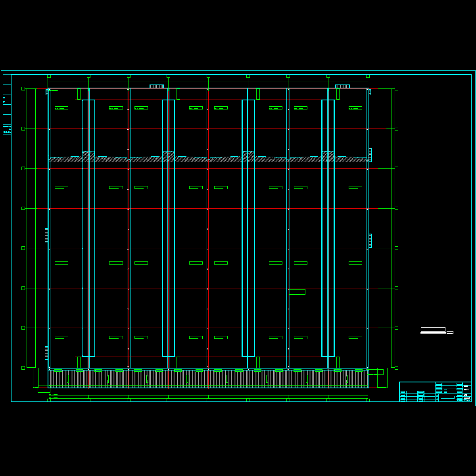Click the bottommost grid axis bubble on right side
This screenshot has height=476, width=476.
(x=396, y=368)
